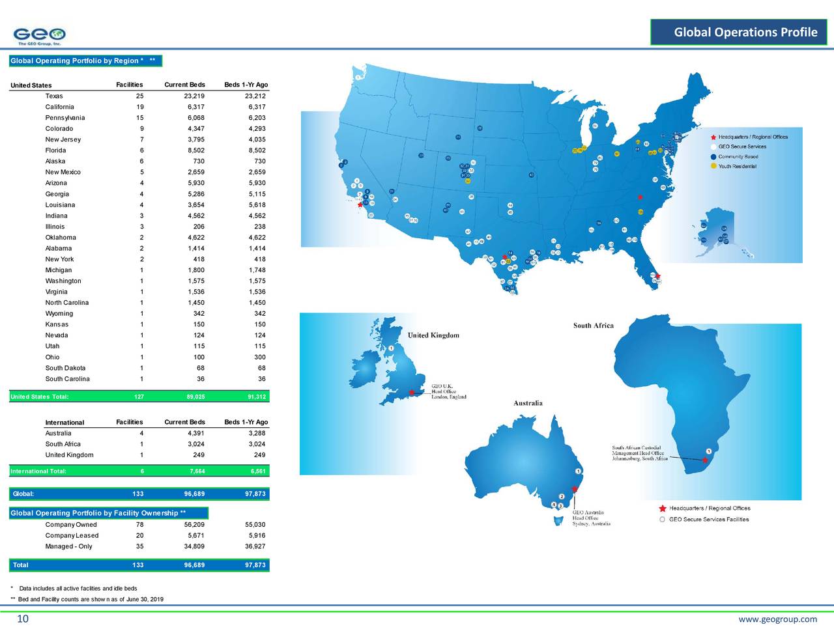Click the GEO Australia Head Office label
This screenshot has height=644, width=834.
click(x=592, y=518)
